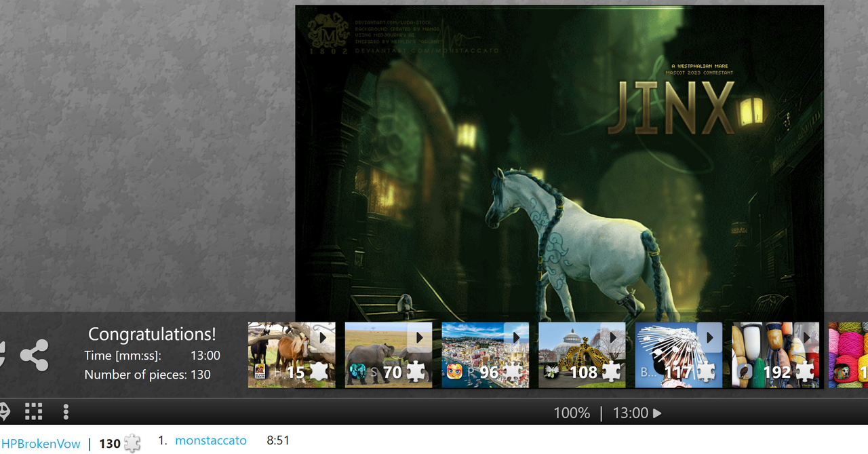Click the puzzle piece icon beside 70
The height and width of the screenshot is (454, 868).
(416, 371)
